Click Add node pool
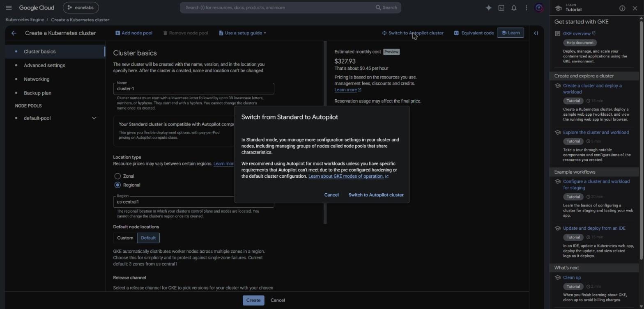Screen dimensions: 644x309 (134, 33)
